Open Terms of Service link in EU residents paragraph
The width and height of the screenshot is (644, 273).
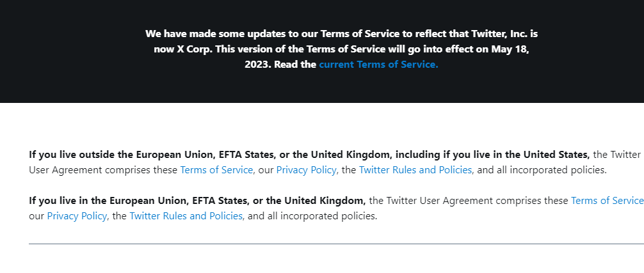(608, 201)
